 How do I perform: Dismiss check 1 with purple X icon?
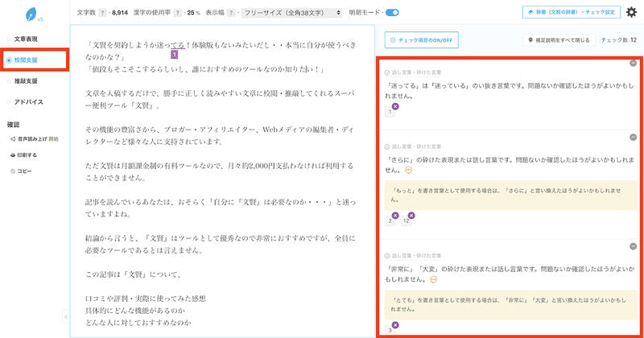(x=395, y=106)
